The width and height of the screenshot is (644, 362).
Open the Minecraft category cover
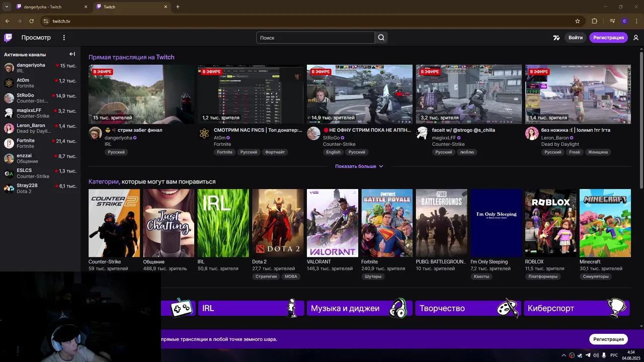tap(605, 223)
